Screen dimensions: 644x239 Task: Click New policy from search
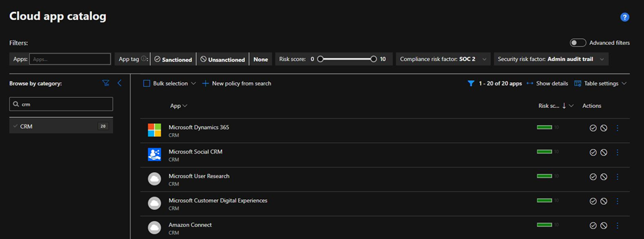237,83
